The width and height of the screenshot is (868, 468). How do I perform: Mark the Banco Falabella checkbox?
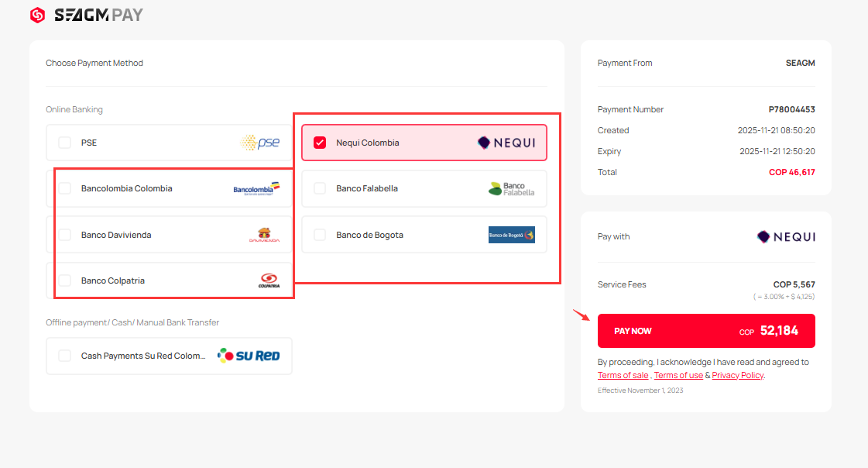pos(320,188)
